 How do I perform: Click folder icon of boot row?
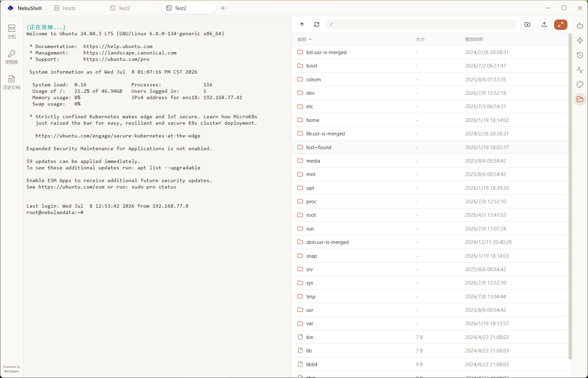pos(300,66)
